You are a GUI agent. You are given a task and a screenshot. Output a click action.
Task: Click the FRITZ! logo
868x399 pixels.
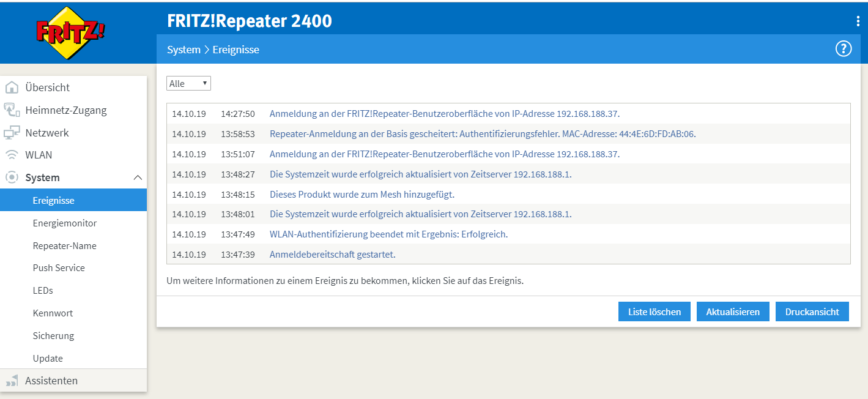point(70,32)
